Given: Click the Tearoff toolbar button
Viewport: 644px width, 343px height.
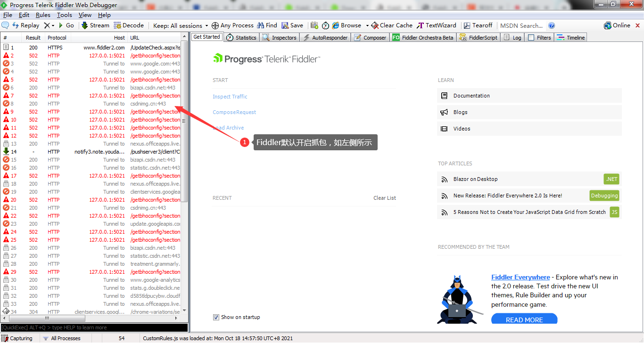Looking at the screenshot, I should (x=478, y=25).
